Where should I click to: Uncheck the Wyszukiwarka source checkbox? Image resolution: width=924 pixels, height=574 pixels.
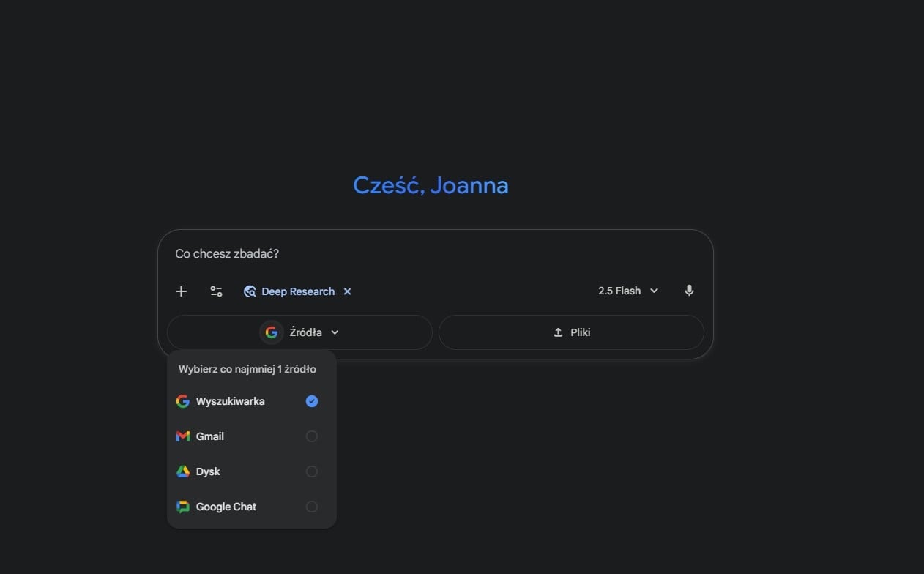coord(312,401)
